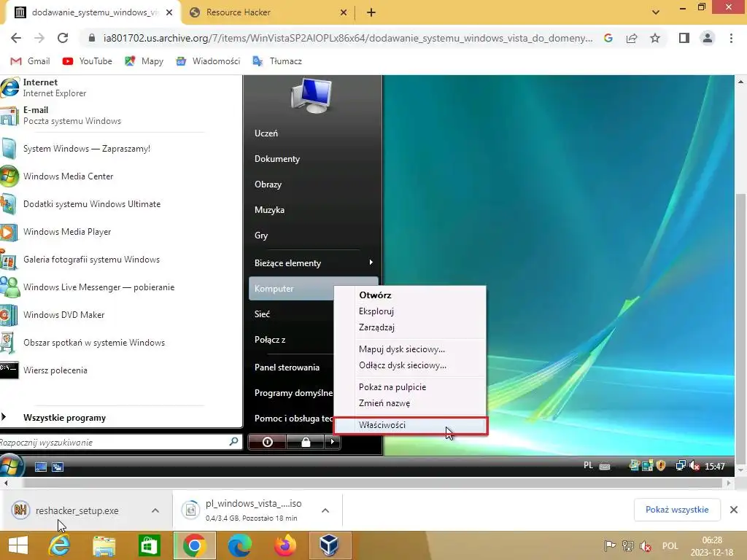Expand pl_windows_vista iso download options
The height and width of the screenshot is (560, 747).
tap(325, 510)
